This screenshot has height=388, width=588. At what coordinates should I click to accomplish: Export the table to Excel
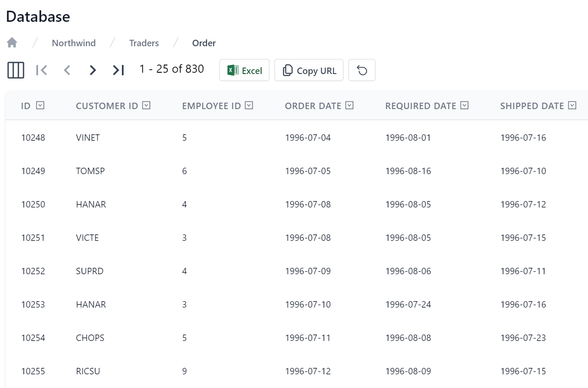tap(244, 70)
